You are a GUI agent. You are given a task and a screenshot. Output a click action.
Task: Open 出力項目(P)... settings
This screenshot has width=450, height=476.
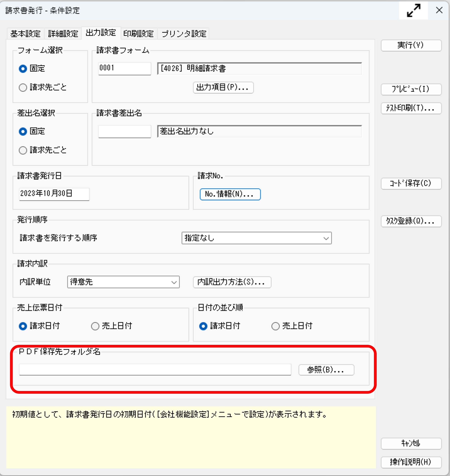[x=223, y=88]
